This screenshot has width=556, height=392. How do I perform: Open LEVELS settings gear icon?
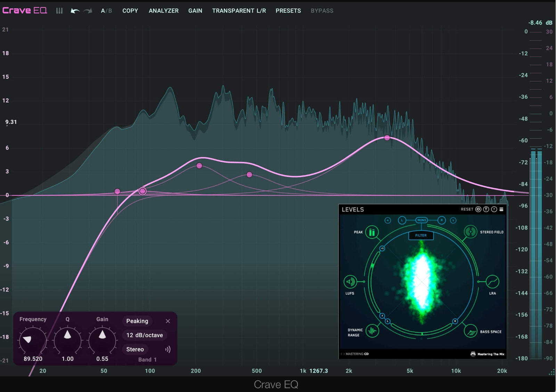(478, 209)
